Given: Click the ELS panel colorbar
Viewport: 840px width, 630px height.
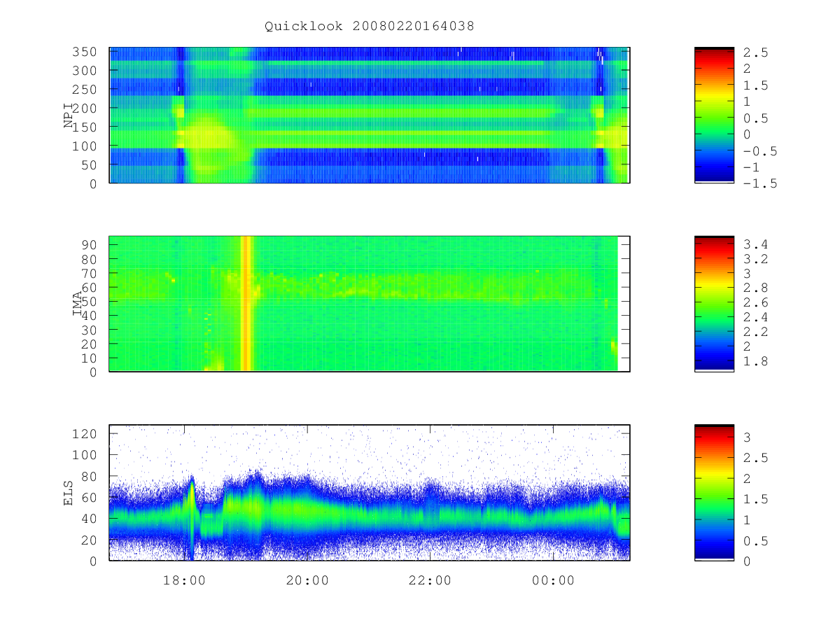Looking at the screenshot, I should click(x=714, y=493).
